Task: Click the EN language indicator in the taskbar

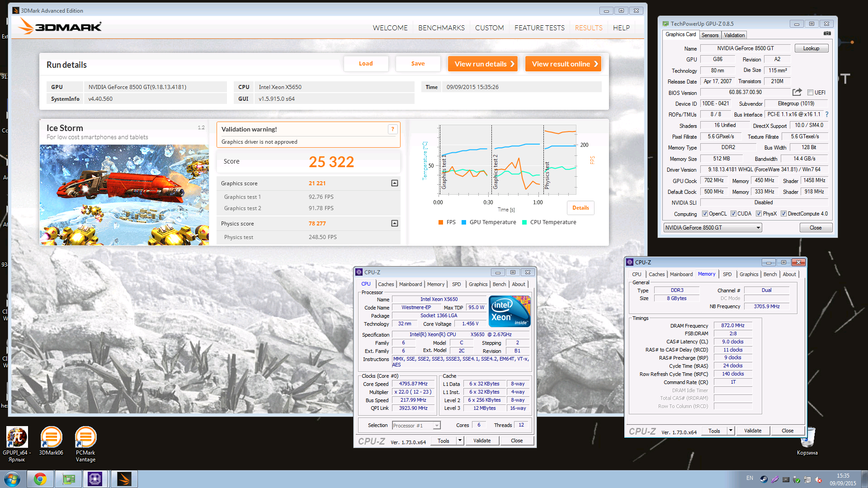Action: pyautogui.click(x=750, y=478)
